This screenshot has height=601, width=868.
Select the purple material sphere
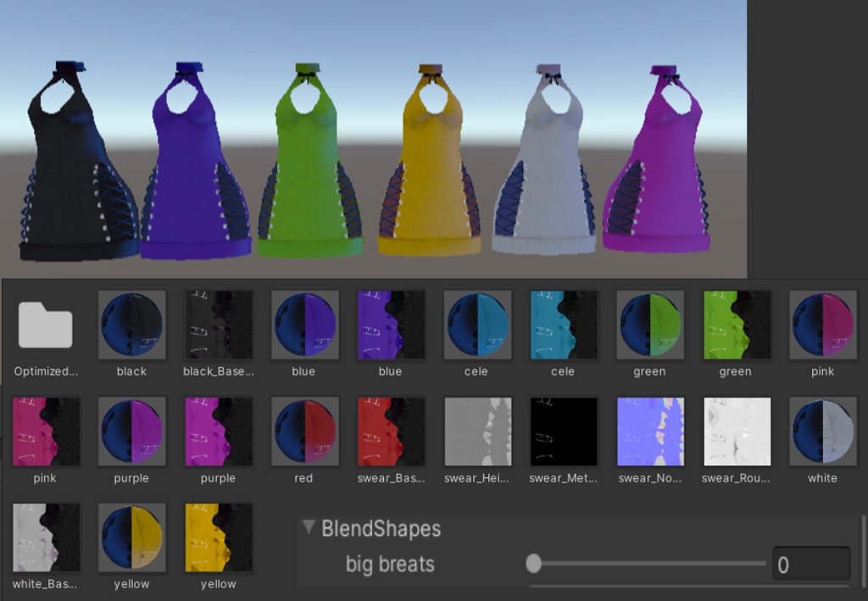(x=131, y=431)
